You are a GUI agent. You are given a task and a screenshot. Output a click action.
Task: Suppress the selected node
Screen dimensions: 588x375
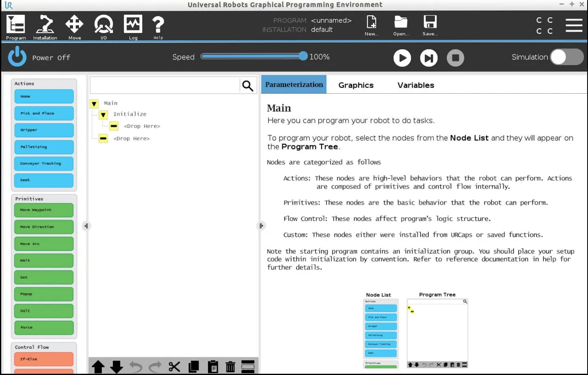pyautogui.click(x=248, y=366)
